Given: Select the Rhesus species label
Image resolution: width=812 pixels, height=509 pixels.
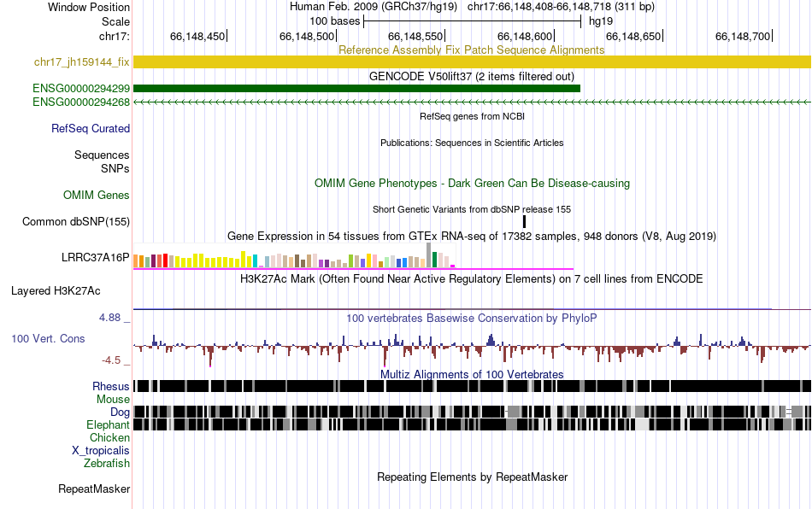Looking at the screenshot, I should tap(111, 386).
